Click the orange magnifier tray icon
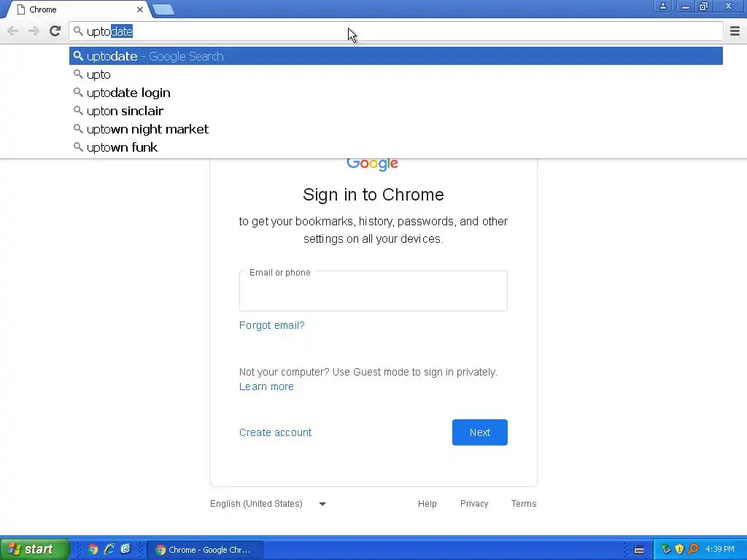Viewport: 747px width, 560px height. pyautogui.click(x=693, y=550)
